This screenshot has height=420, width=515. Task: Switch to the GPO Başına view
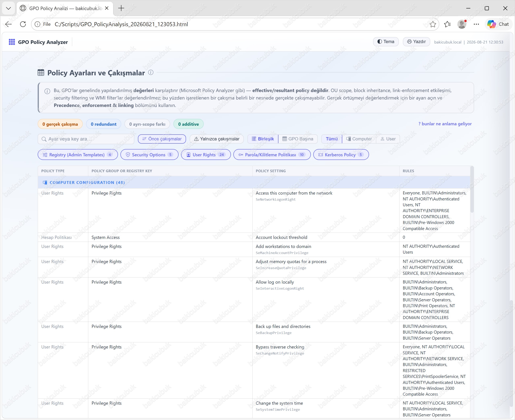coord(298,139)
